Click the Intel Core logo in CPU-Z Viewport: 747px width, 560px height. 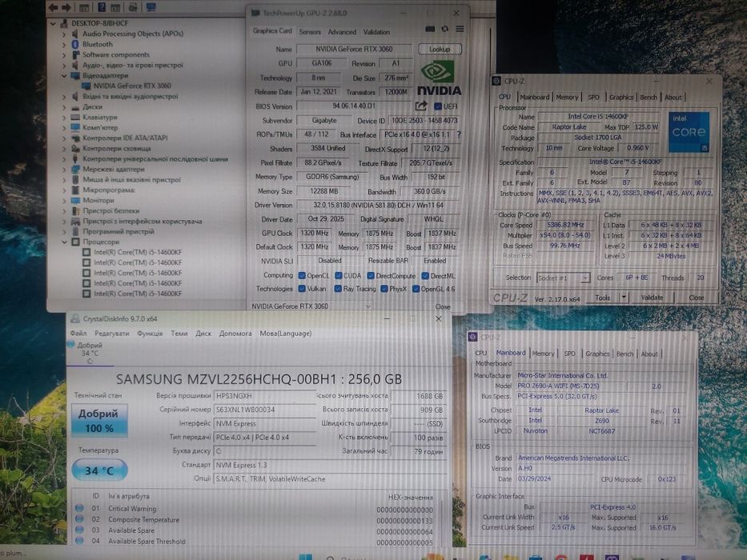(689, 132)
